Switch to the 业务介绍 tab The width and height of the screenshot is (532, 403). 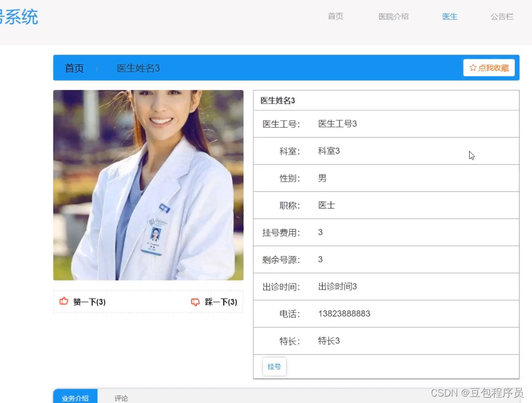point(75,397)
